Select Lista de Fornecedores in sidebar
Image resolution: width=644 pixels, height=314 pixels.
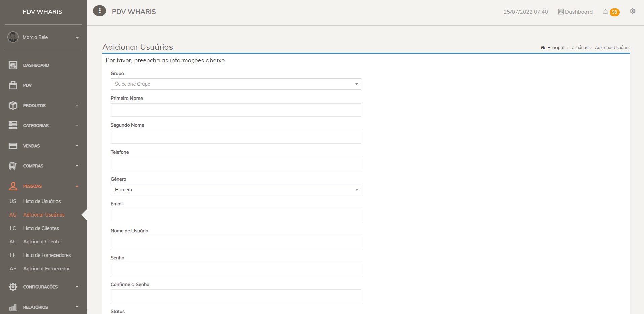coord(47,255)
